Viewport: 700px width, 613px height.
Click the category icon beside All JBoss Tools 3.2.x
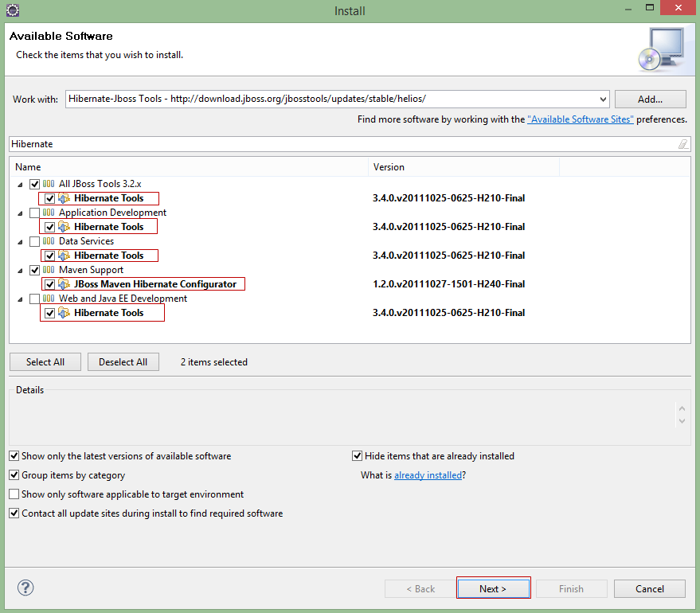pyautogui.click(x=49, y=184)
